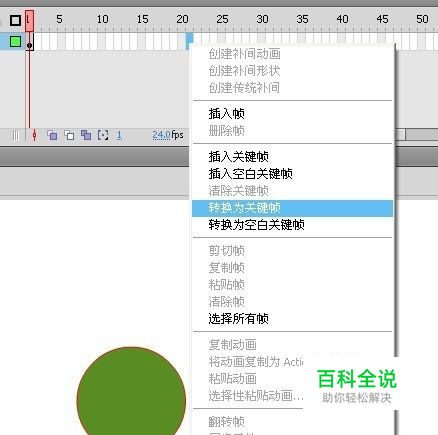Click the center frame button in the status bar

(34, 135)
